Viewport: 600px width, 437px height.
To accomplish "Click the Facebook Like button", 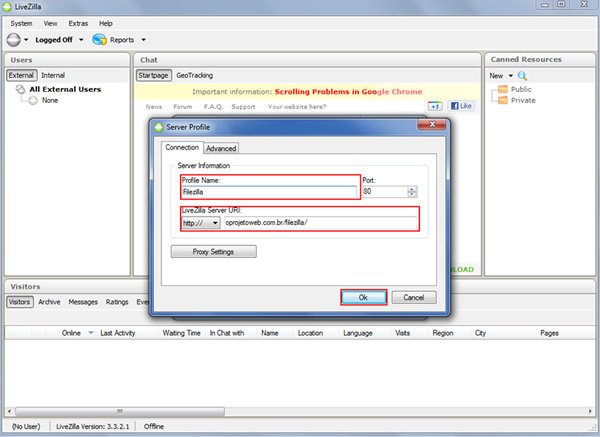I will tap(461, 106).
